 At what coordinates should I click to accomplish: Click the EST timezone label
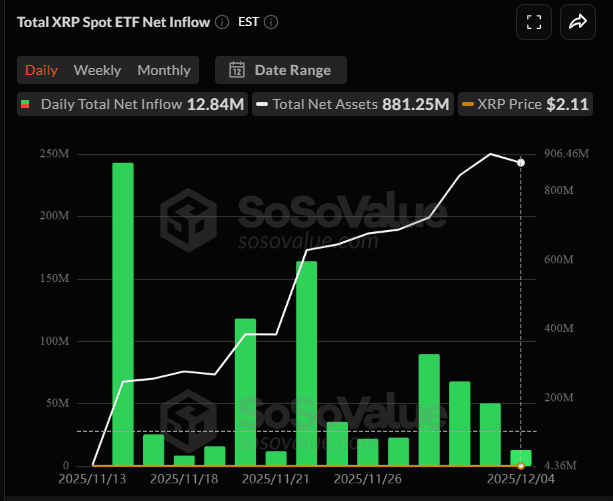[x=248, y=22]
